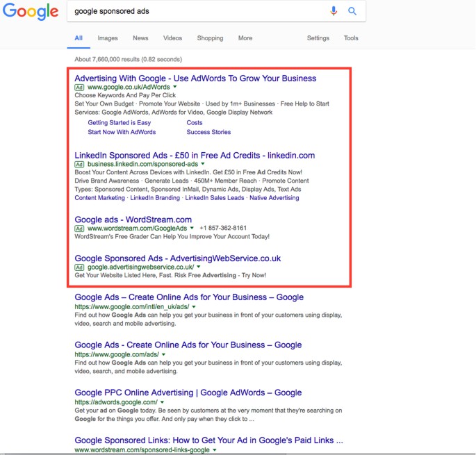Viewport: 476px width, 455px height.
Task: Open the More search categories menu
Action: click(245, 38)
